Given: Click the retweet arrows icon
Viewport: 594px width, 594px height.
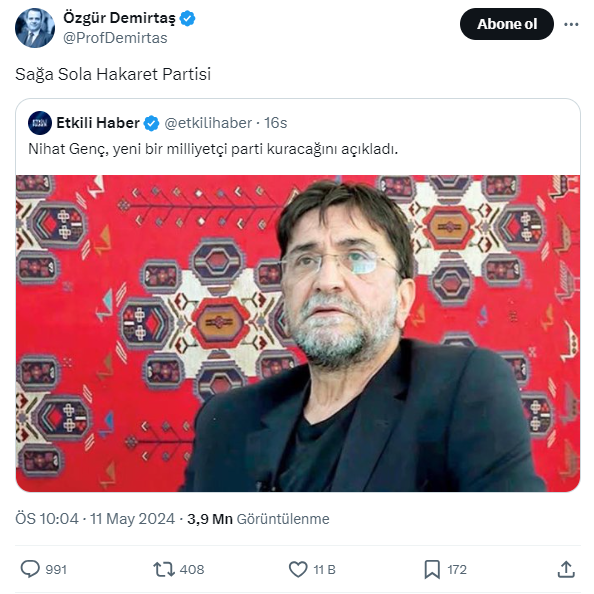Looking at the screenshot, I should (164, 569).
